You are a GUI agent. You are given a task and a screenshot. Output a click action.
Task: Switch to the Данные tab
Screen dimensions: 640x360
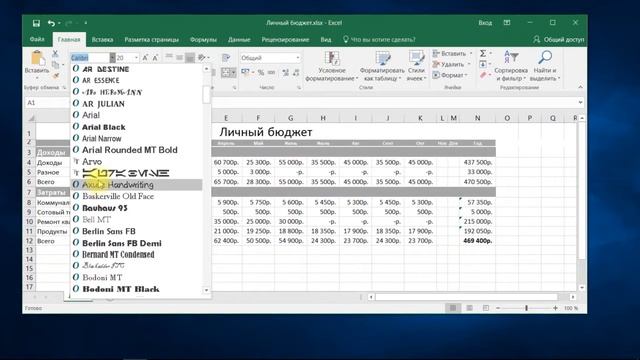[x=239, y=40]
